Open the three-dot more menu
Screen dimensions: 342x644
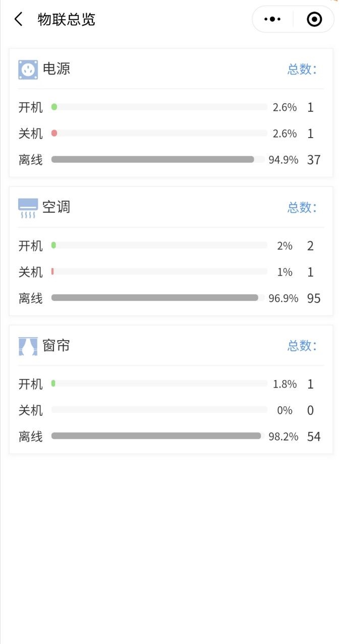[272, 20]
